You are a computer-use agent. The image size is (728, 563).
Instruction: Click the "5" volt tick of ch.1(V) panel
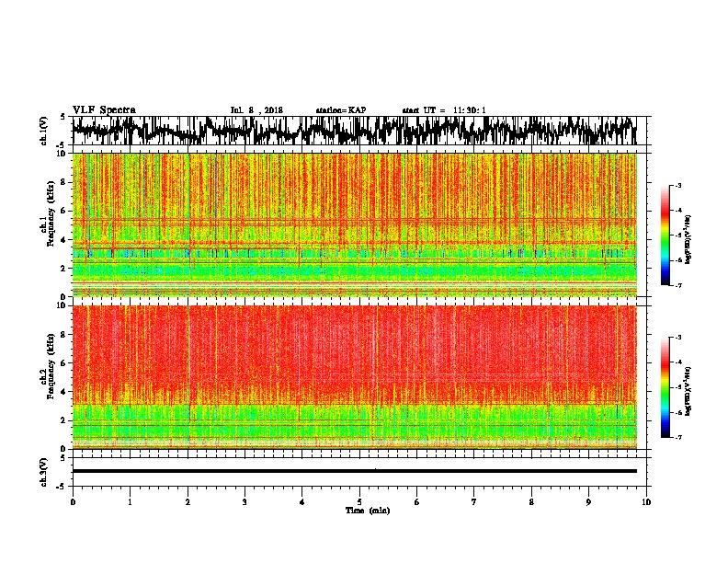pyautogui.click(x=63, y=117)
